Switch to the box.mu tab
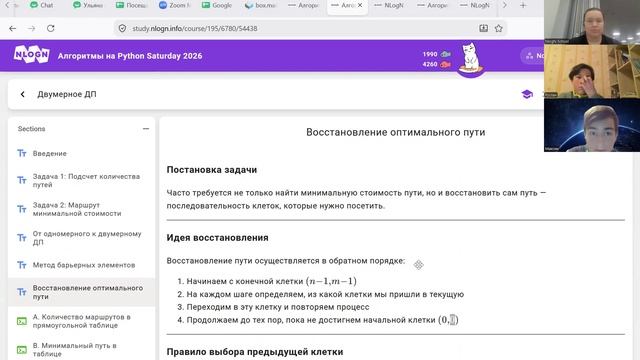The image size is (640, 360). (260, 5)
